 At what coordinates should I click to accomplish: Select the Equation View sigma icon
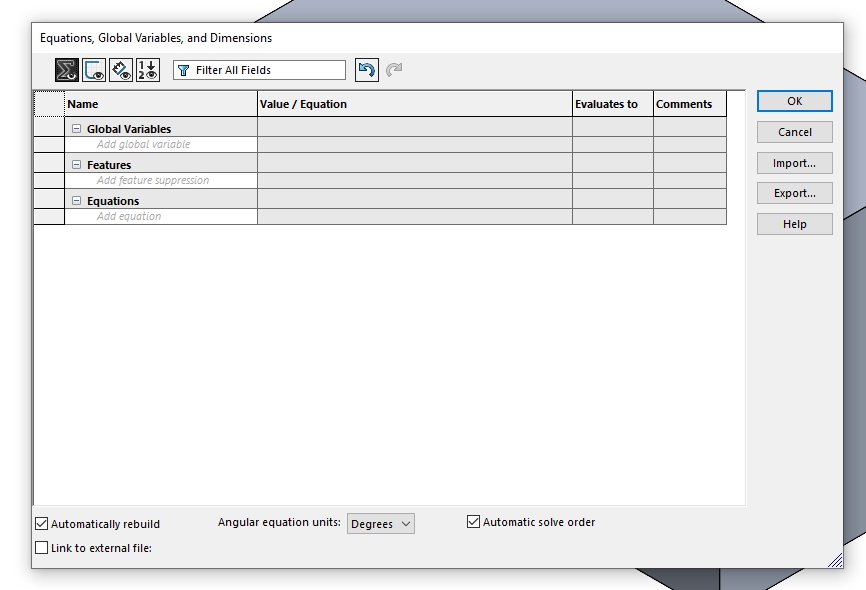[67, 70]
